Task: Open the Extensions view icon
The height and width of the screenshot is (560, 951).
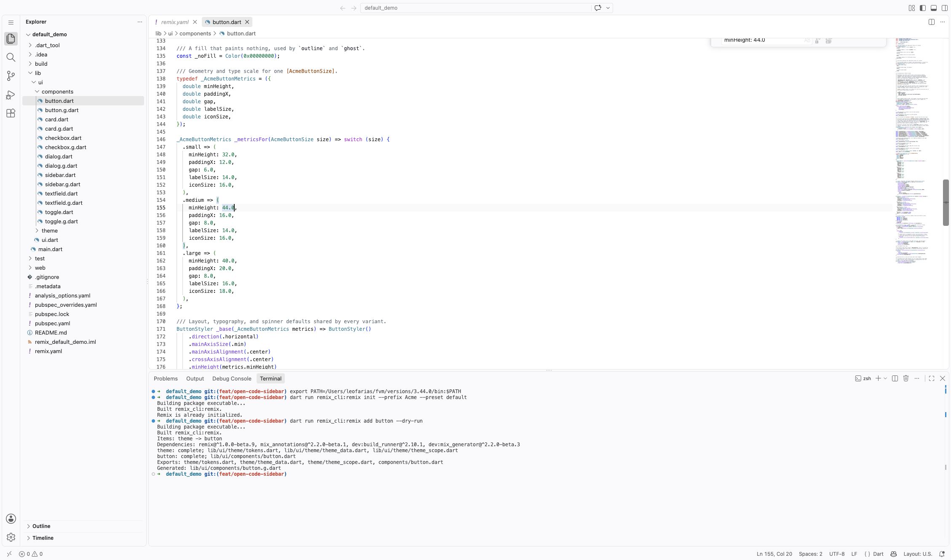Action: [11, 113]
